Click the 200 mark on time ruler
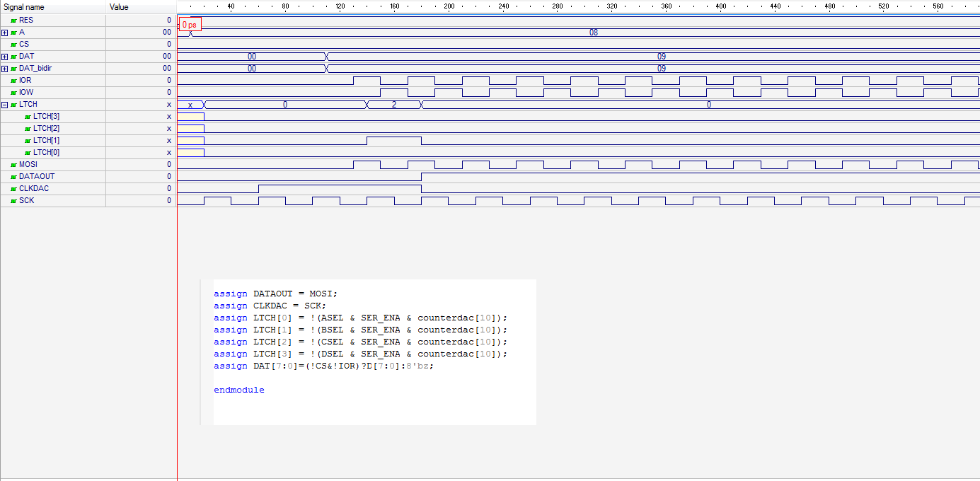Screen dimensions: 980x481 [x=449, y=6]
